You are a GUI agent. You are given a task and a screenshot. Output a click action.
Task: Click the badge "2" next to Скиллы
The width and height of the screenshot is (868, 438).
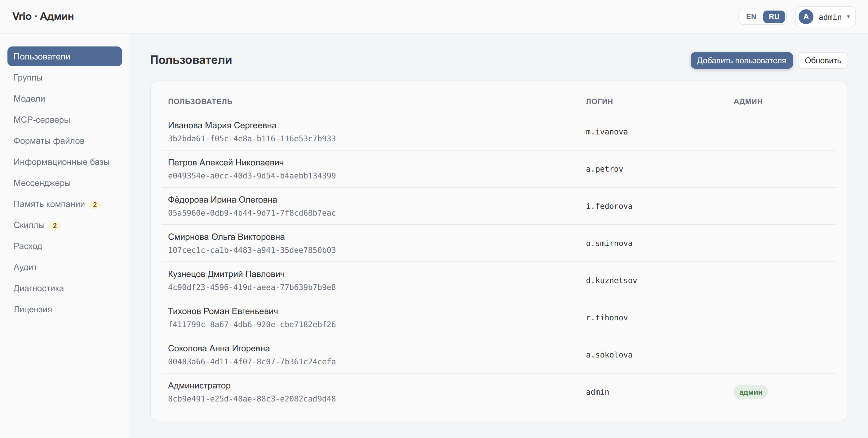pos(55,226)
